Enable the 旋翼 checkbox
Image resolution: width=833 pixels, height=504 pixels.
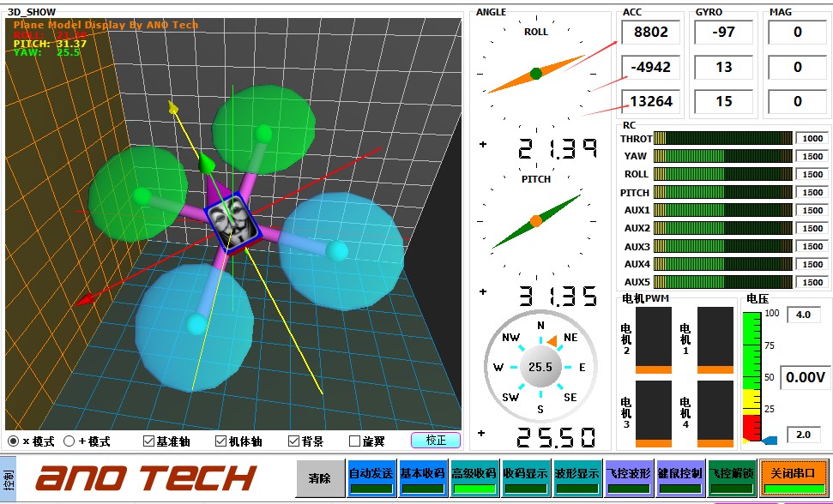click(x=355, y=441)
